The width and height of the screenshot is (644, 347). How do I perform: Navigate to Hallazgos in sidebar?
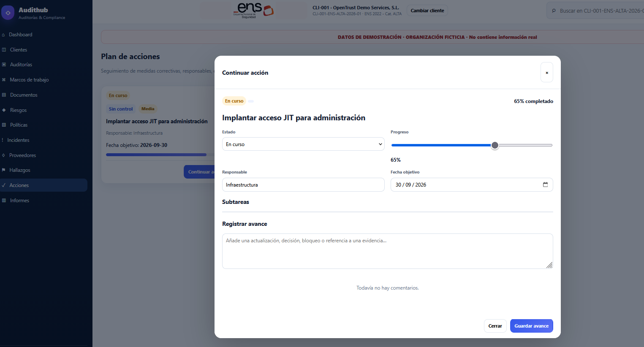[20, 170]
